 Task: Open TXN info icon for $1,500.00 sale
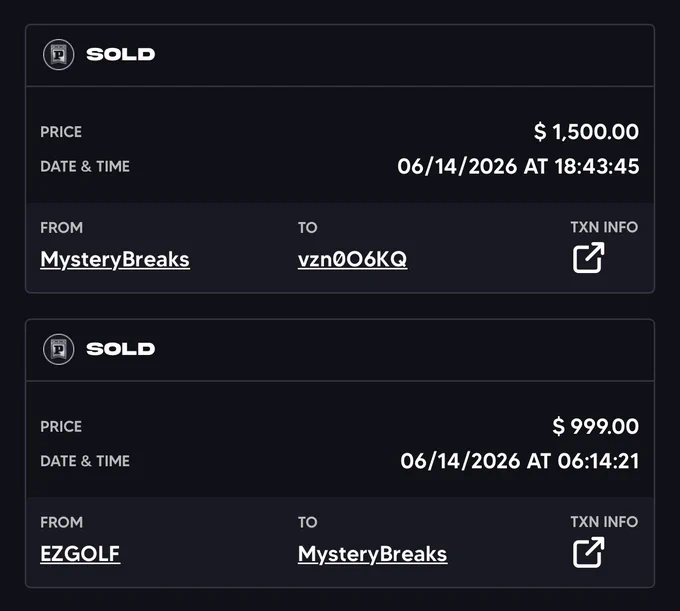click(588, 258)
